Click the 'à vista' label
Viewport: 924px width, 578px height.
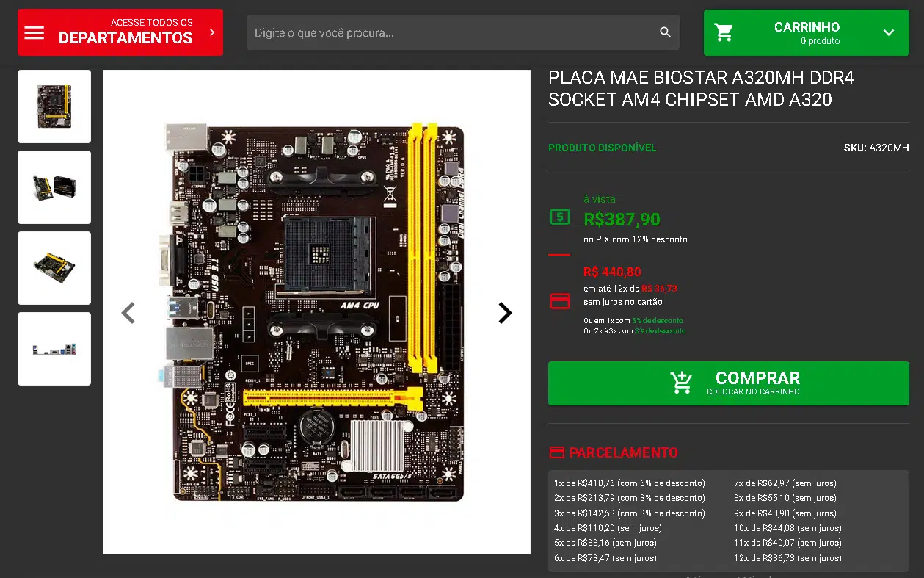click(600, 199)
